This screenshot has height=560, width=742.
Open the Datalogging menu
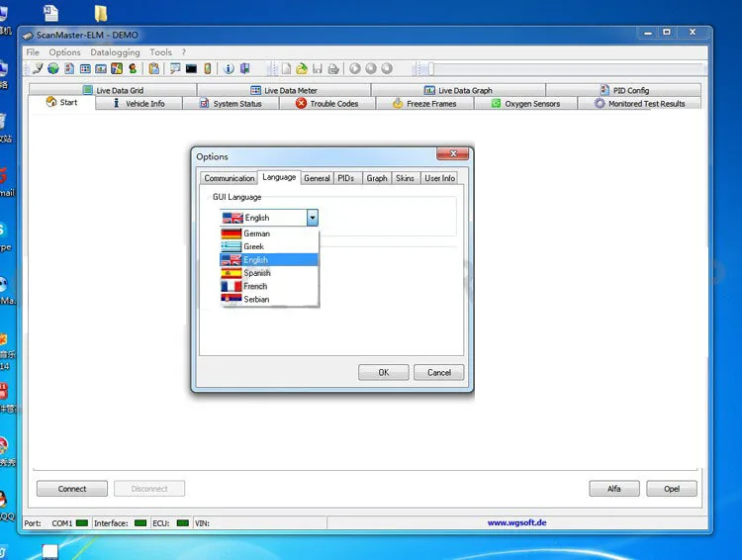tap(115, 52)
